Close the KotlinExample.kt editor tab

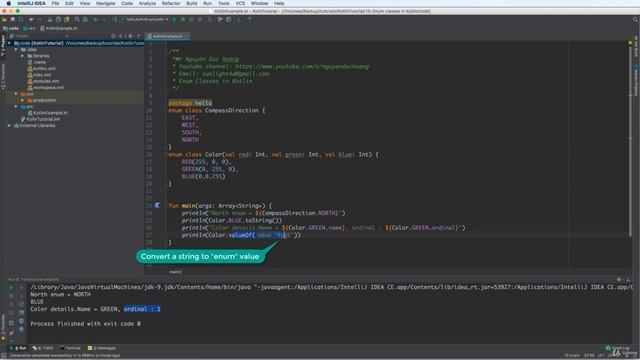[187, 36]
